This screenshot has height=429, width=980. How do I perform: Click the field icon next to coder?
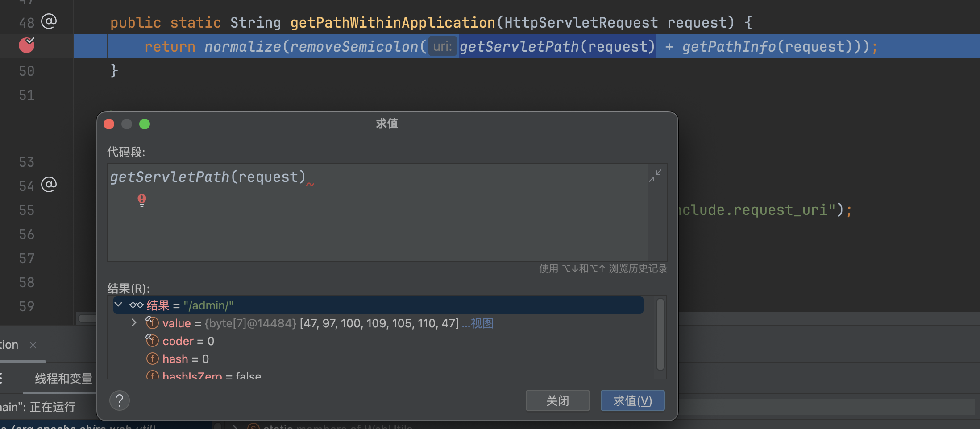pos(152,341)
